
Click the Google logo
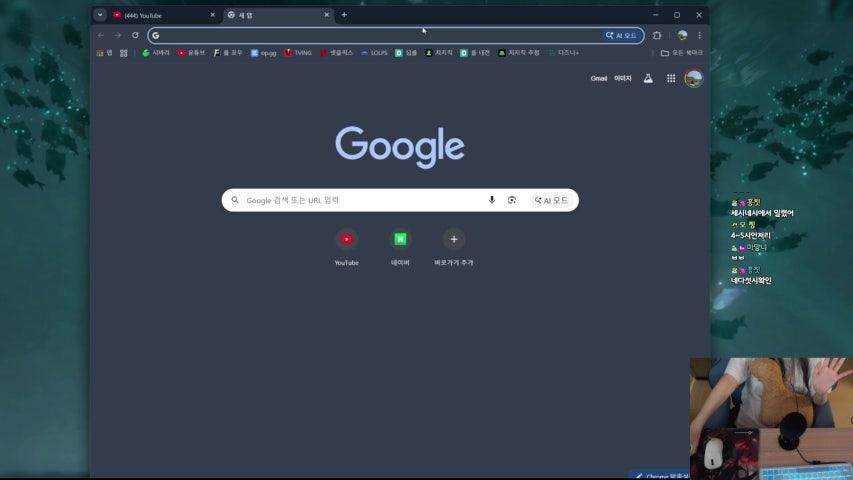(x=400, y=147)
